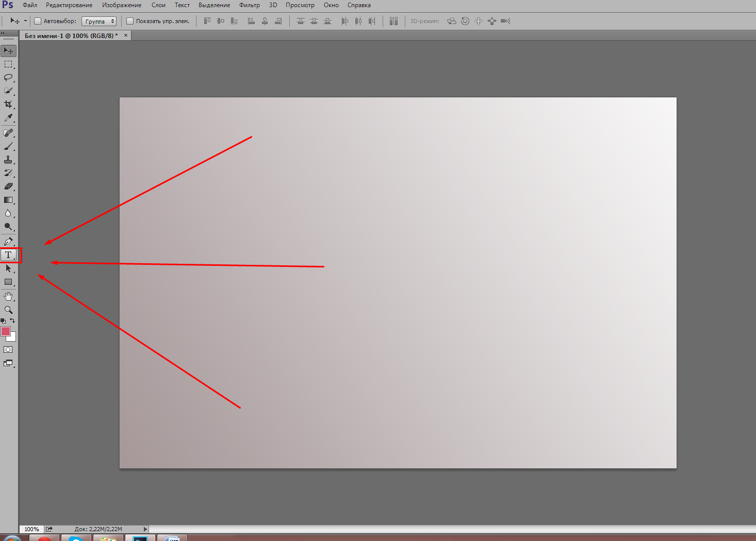Open the Фильтр menu
This screenshot has height=541, width=756.
point(250,5)
